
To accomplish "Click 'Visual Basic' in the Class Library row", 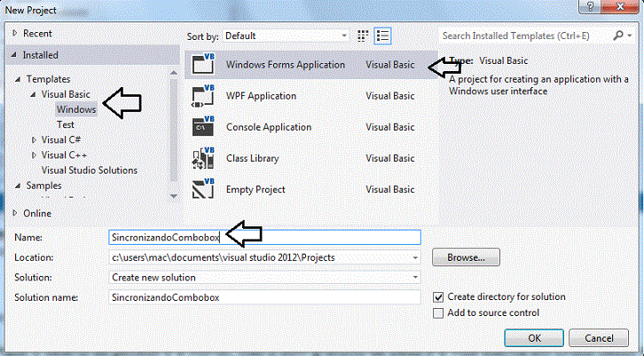I will coord(389,158).
